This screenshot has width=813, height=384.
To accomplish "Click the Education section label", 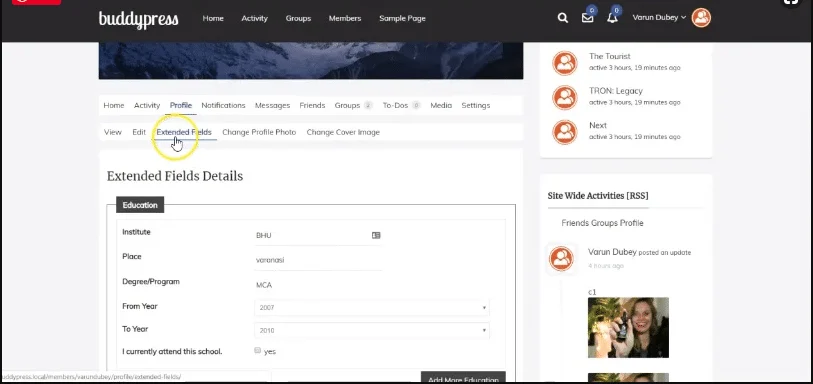I will point(140,205).
